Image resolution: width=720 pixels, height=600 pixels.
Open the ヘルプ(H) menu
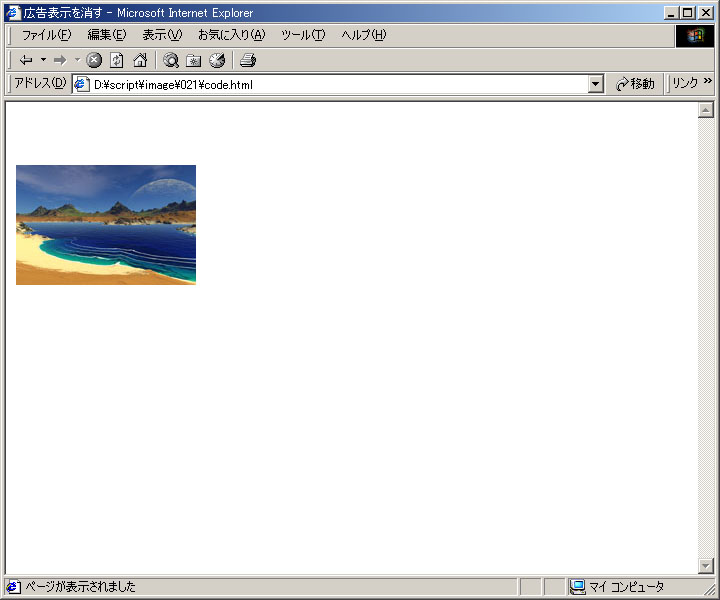tap(364, 35)
